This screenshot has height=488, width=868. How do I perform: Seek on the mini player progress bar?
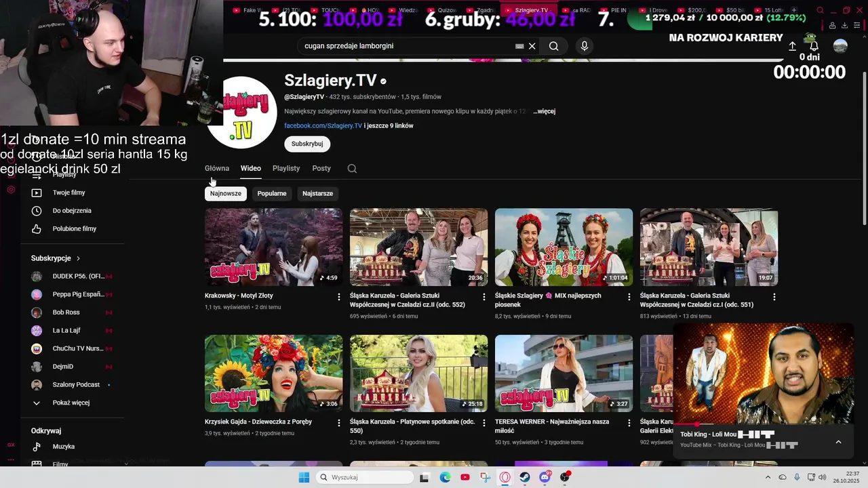764,424
